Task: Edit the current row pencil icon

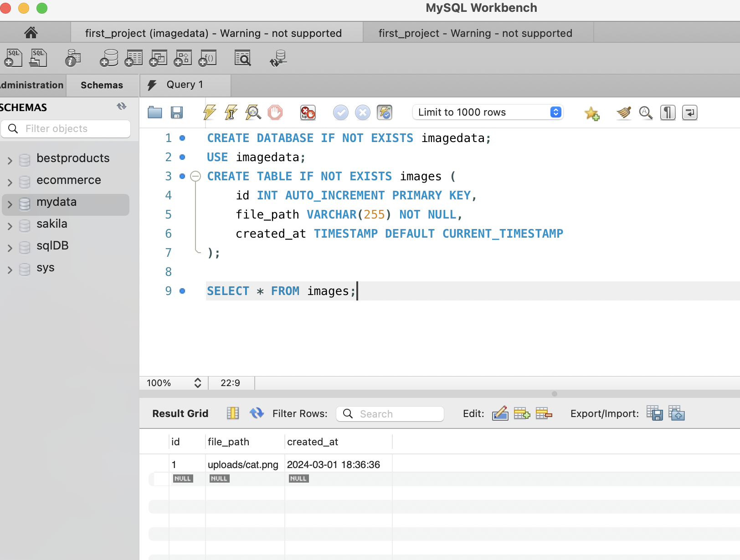Action: (500, 413)
